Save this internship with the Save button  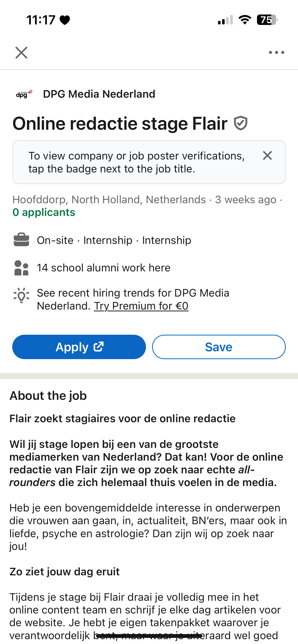[219, 347]
